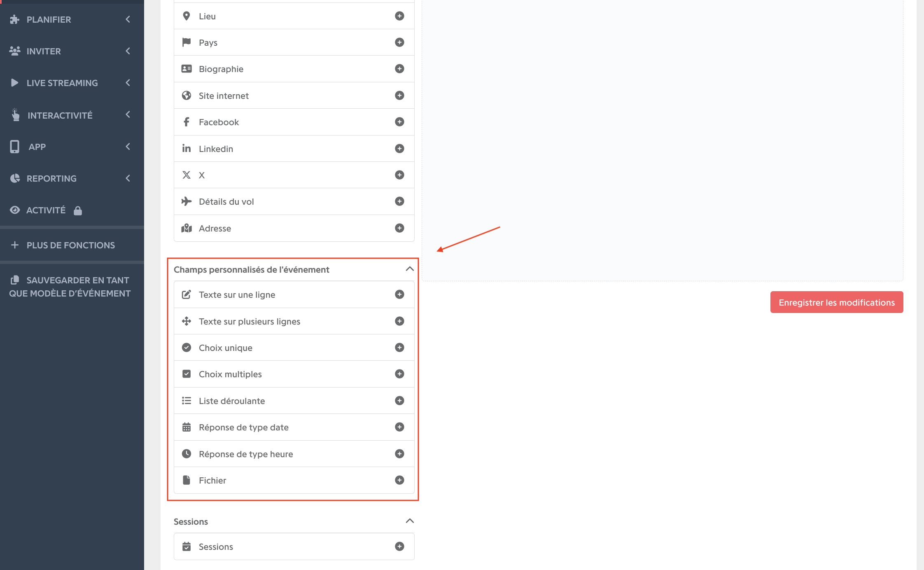Screen dimensions: 924x570
Task: Add Réponse de type date field
Action: point(399,427)
